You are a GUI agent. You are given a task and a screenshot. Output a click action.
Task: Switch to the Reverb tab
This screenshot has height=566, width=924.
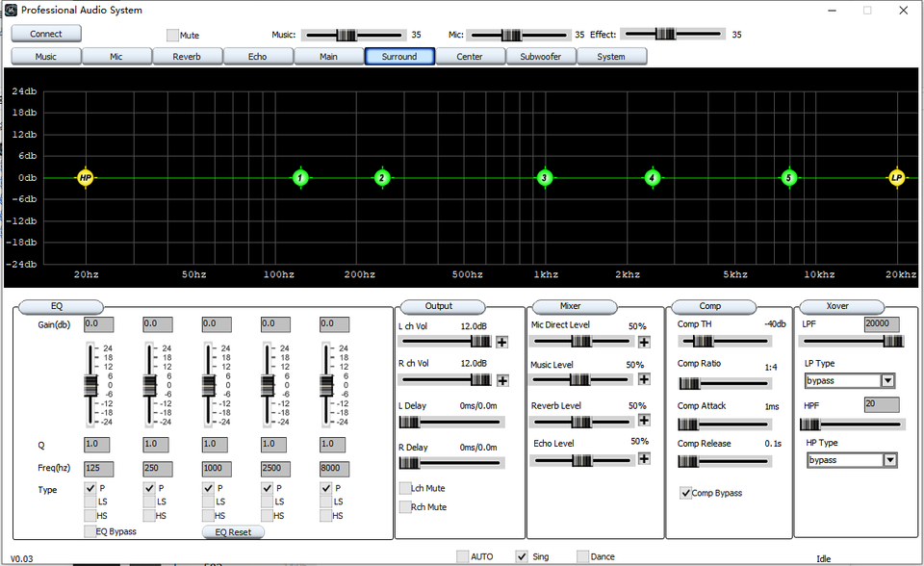point(187,57)
